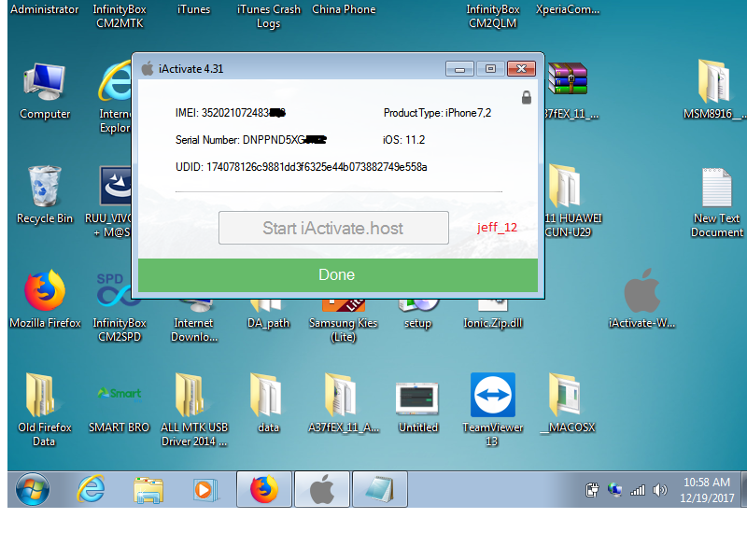Switch to iActivate Apple taskbar button
The height and width of the screenshot is (560, 747).
pyautogui.click(x=322, y=489)
